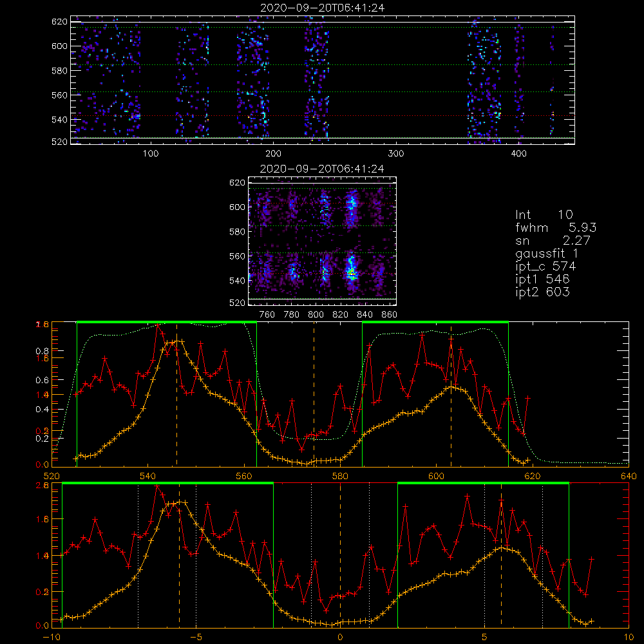Click x-axis label 10 on bottom plot
The height and width of the screenshot is (644, 644).
pos(629,638)
